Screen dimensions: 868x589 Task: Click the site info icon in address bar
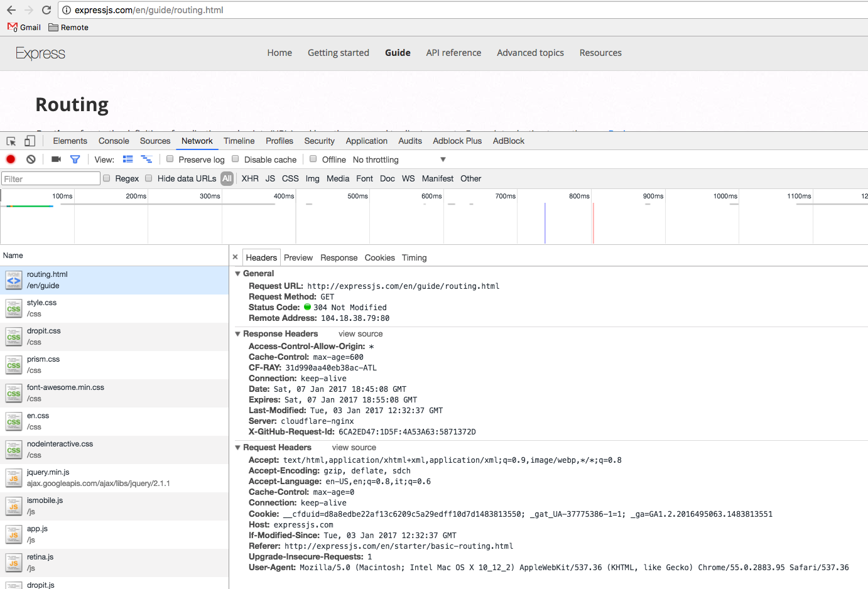point(67,10)
